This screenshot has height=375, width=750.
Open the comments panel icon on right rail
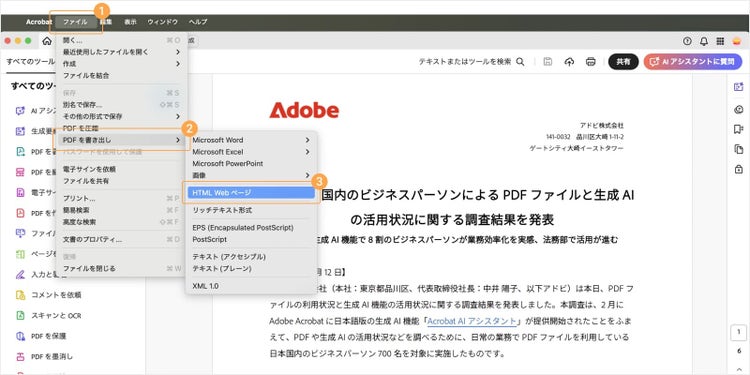point(739,110)
